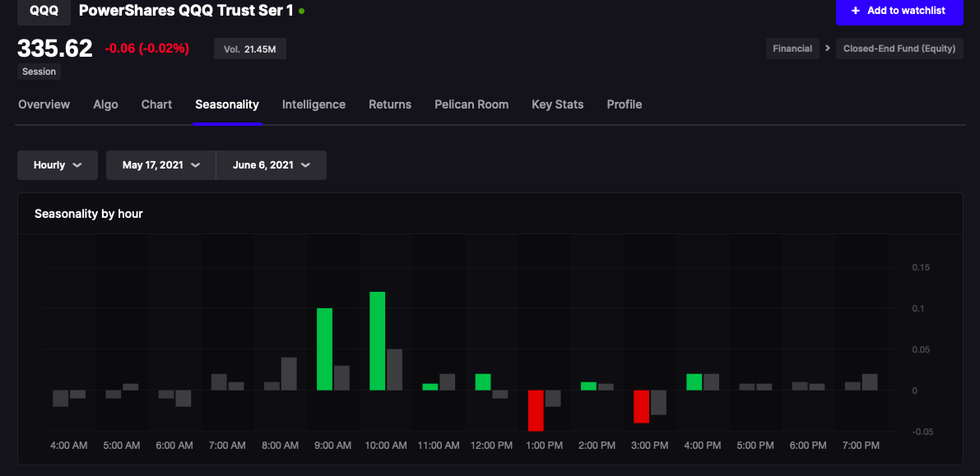Click the gray bar at 9:00 AM

(x=341, y=378)
